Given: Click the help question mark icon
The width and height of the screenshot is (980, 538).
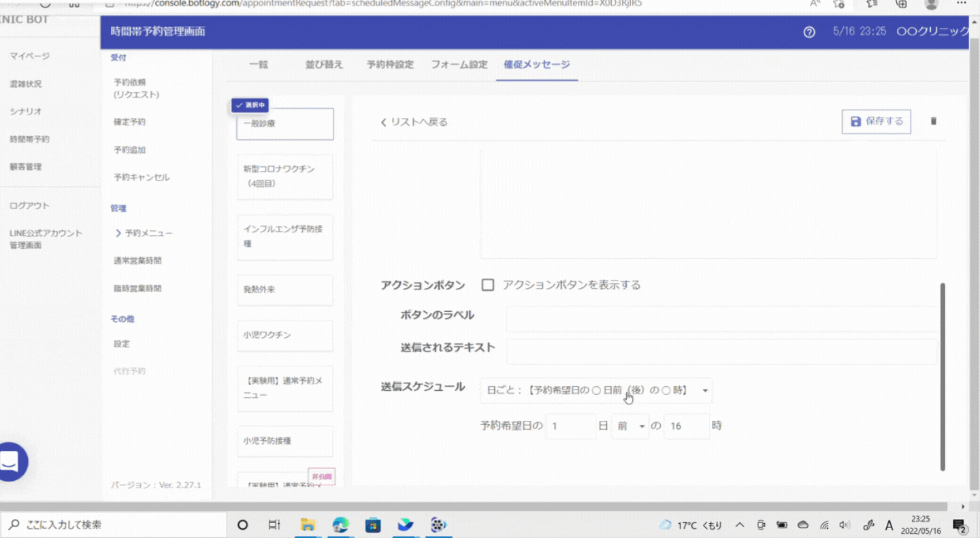Looking at the screenshot, I should [809, 32].
